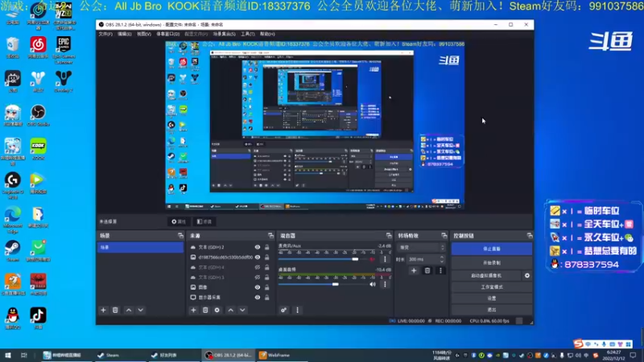
Task: Increase transition duration 300 ms
Action: coord(442,257)
